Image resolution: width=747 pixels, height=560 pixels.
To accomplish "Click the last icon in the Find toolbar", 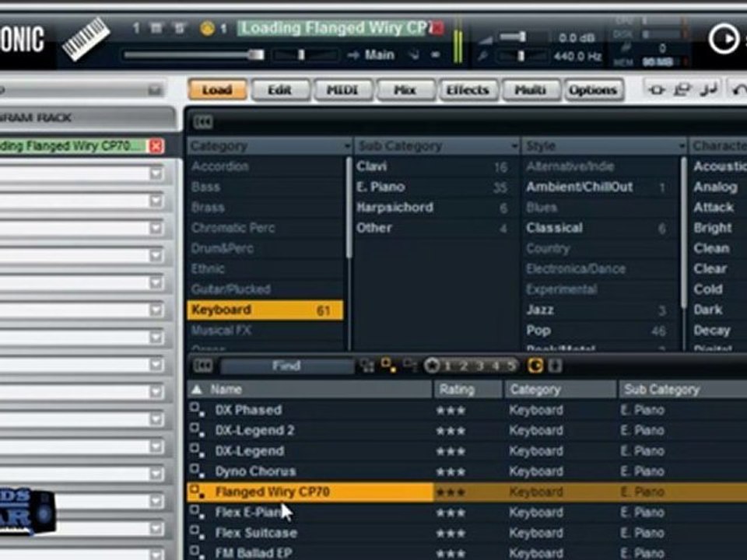I will [x=555, y=366].
